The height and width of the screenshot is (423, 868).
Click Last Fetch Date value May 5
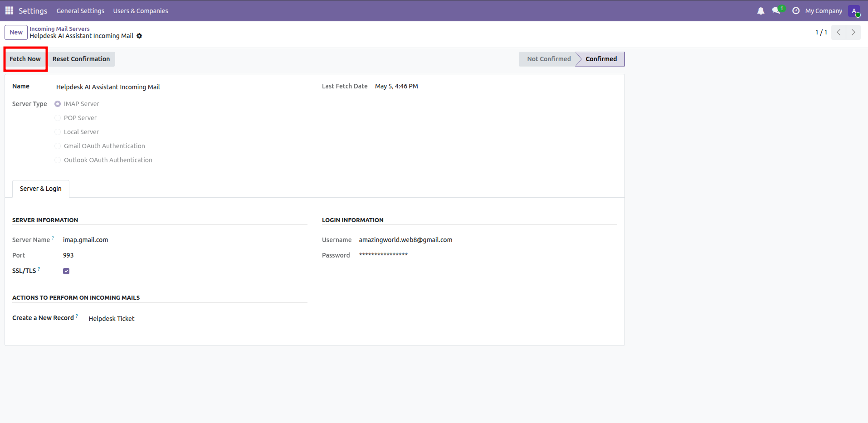pos(396,86)
